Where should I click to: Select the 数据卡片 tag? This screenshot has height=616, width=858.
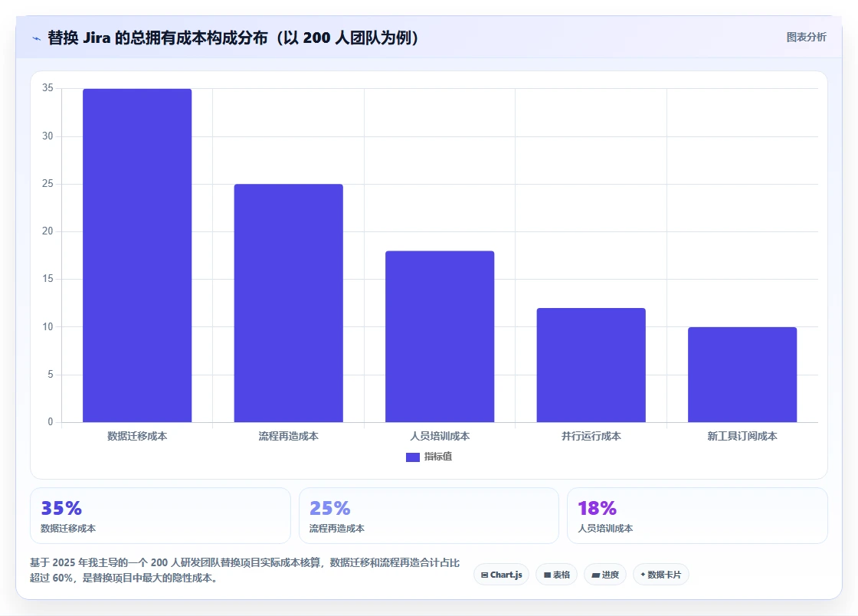coord(661,575)
